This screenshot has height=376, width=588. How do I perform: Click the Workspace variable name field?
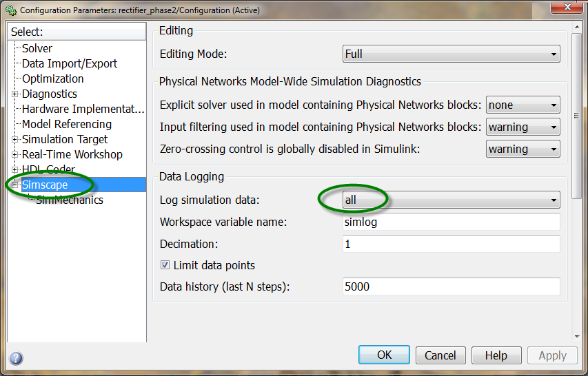point(451,222)
